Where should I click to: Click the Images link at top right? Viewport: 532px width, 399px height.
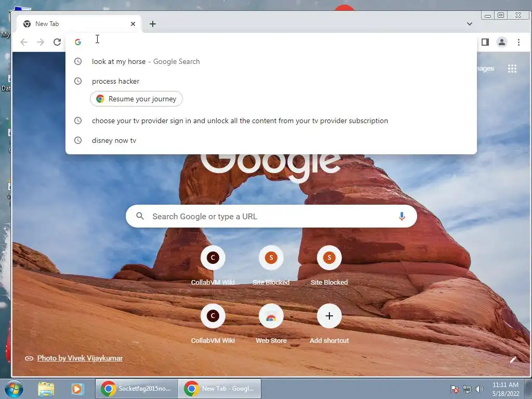click(486, 69)
